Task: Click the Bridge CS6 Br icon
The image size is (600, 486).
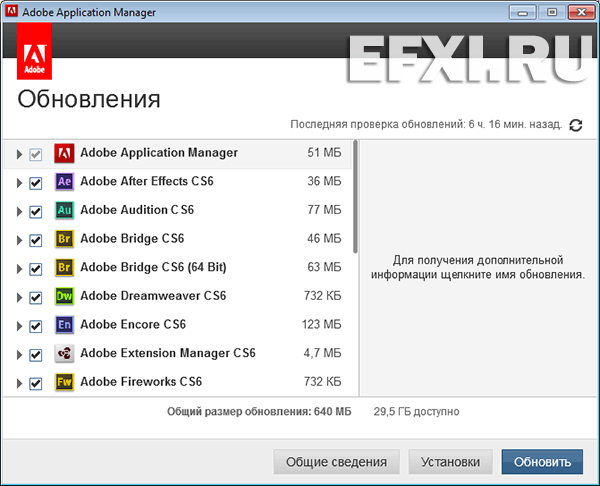Action: coord(64,239)
